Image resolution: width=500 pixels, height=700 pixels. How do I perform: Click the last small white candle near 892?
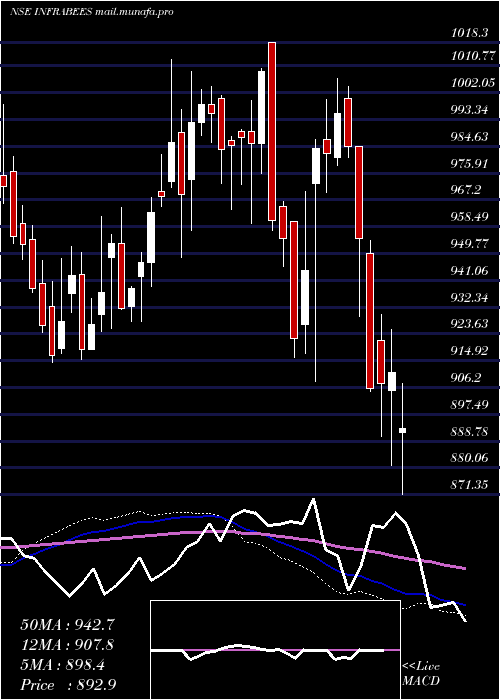(x=402, y=430)
